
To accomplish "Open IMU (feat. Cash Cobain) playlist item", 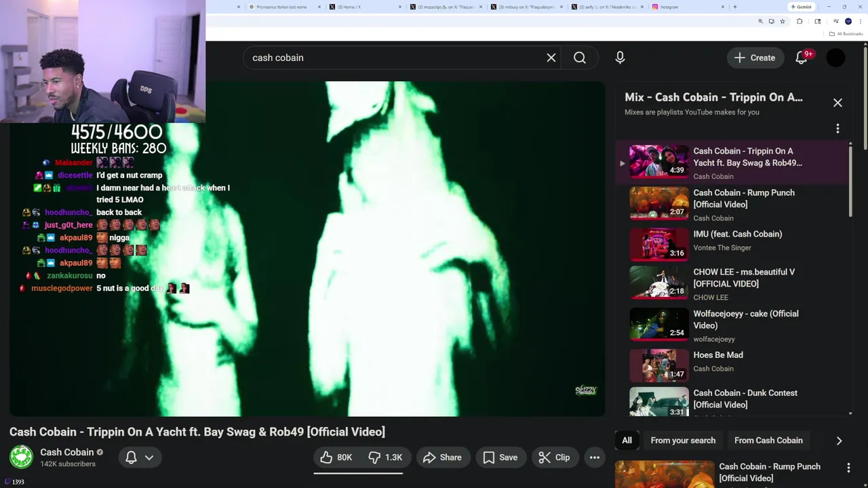I will coord(732,244).
